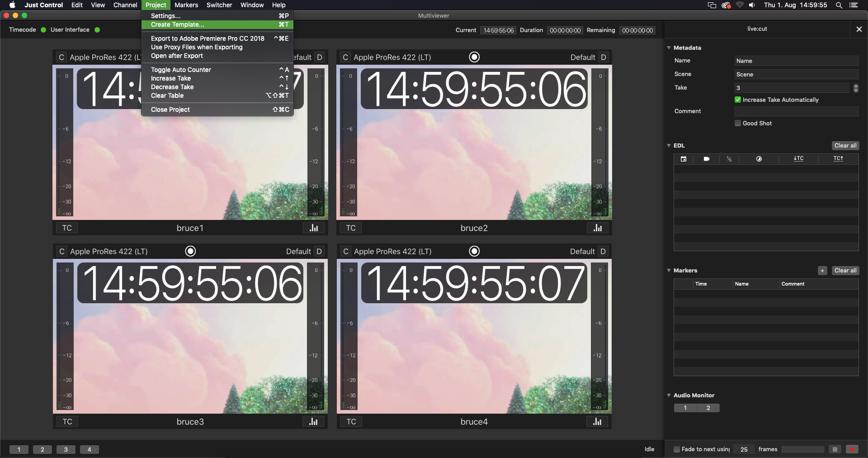This screenshot has width=868, height=458.
Task: Open the C codec button on bruce3
Action: [x=62, y=251]
